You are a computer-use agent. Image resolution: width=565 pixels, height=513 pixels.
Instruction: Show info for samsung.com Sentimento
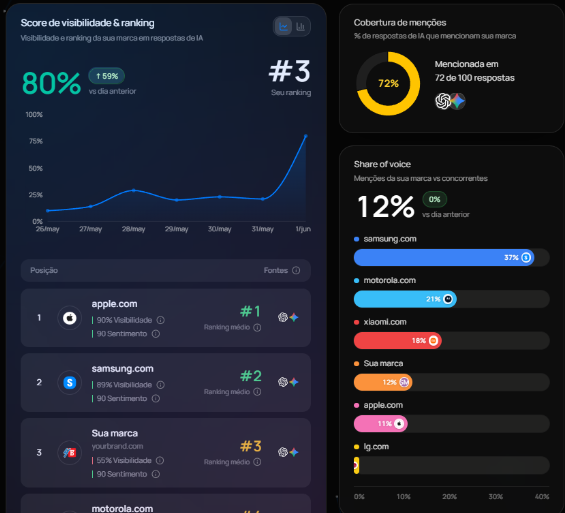(156, 398)
